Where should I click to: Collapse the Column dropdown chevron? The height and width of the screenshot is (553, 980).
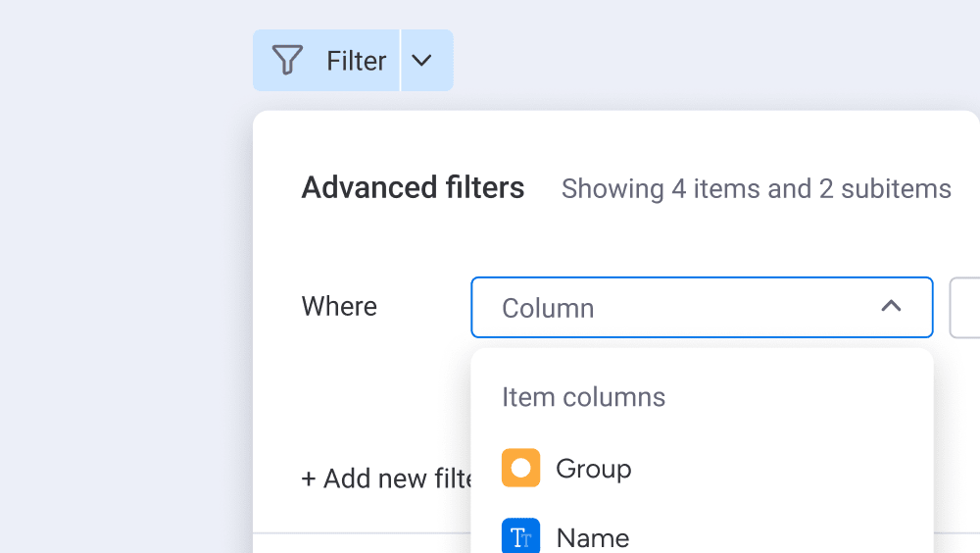891,307
